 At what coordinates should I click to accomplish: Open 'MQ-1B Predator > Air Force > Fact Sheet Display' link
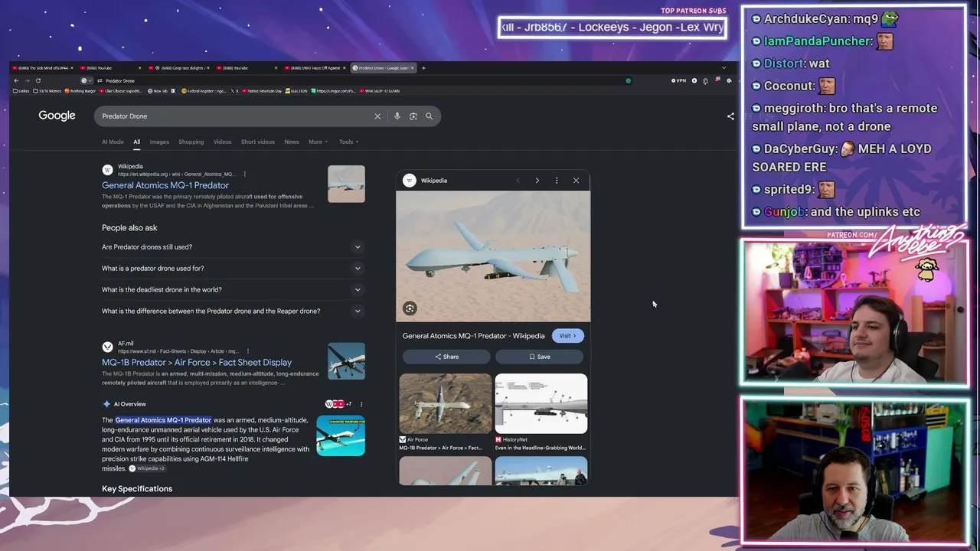(x=197, y=363)
